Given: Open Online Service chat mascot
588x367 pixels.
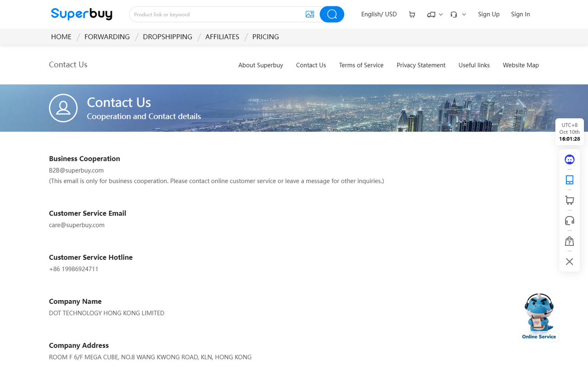Looking at the screenshot, I should (x=539, y=317).
